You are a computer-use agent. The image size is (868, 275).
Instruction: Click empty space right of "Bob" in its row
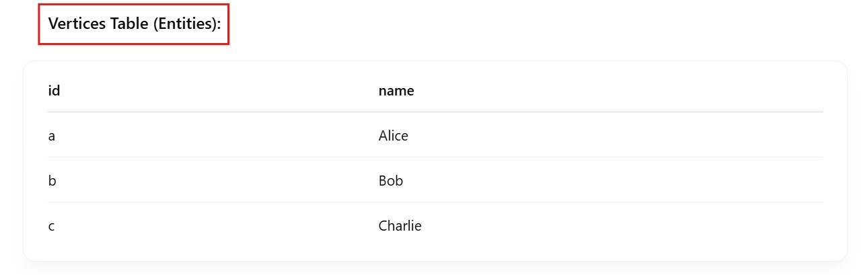coord(606,181)
